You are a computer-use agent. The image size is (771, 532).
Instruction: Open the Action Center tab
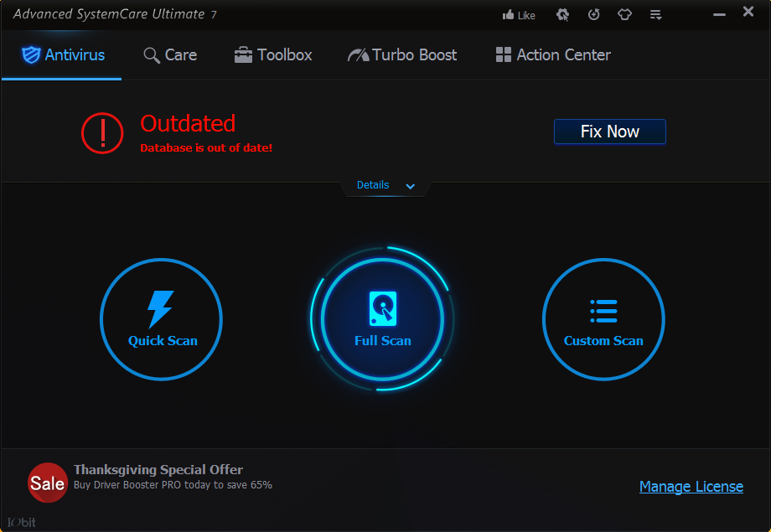553,55
